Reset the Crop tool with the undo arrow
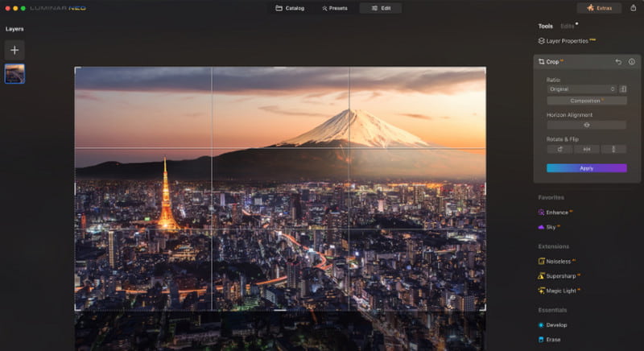644x351 pixels. click(618, 61)
